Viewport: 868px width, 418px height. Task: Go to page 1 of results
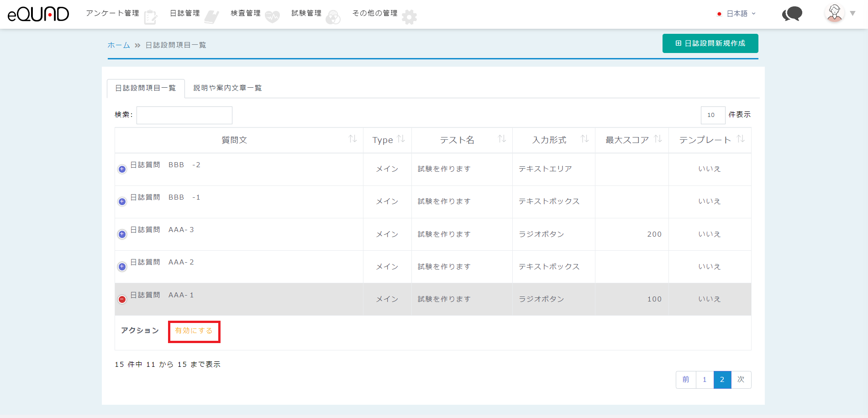click(705, 380)
